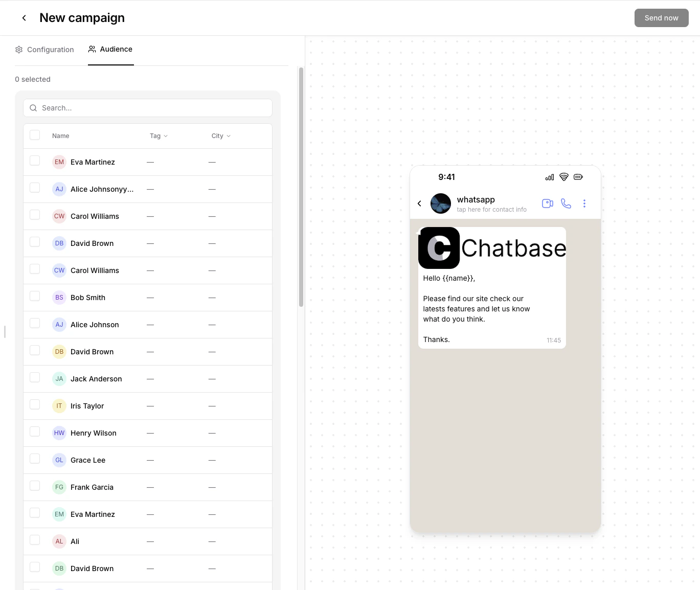Click the panel collapse handle at left edge
Viewport: 700px width, 590px height.
pyautogui.click(x=5, y=332)
